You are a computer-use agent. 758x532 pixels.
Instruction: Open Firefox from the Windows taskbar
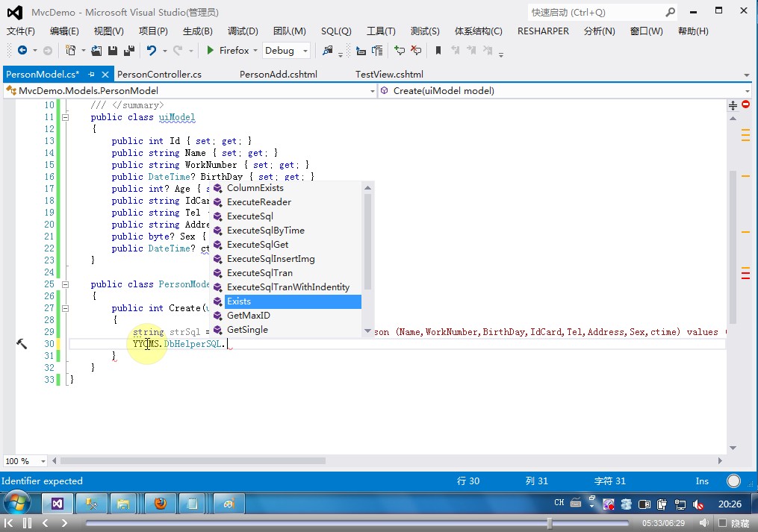[x=161, y=504]
